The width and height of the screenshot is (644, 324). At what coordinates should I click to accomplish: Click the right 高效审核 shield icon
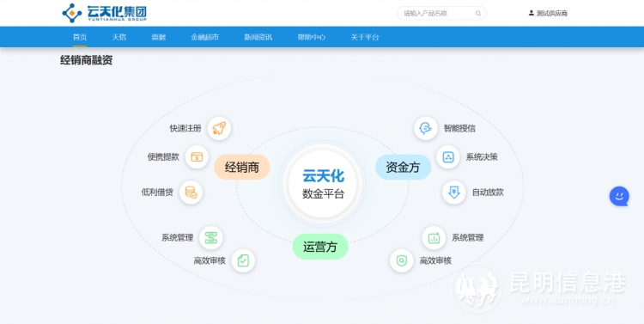pos(401,260)
